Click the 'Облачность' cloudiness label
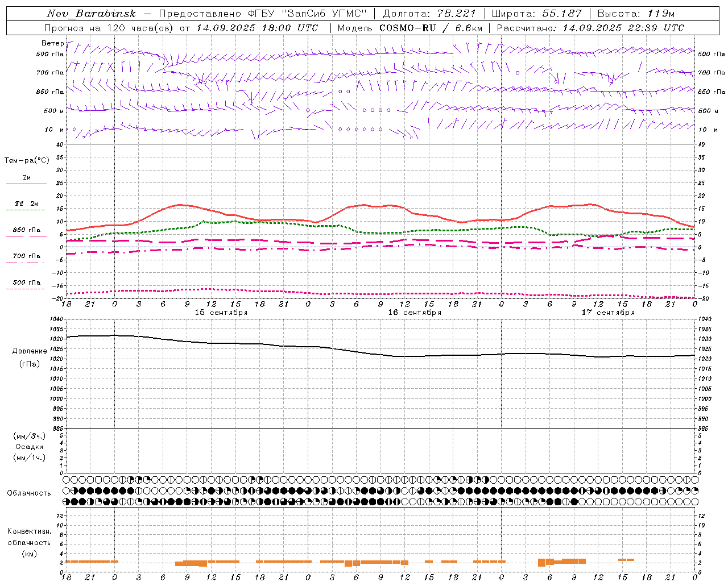 point(29,493)
